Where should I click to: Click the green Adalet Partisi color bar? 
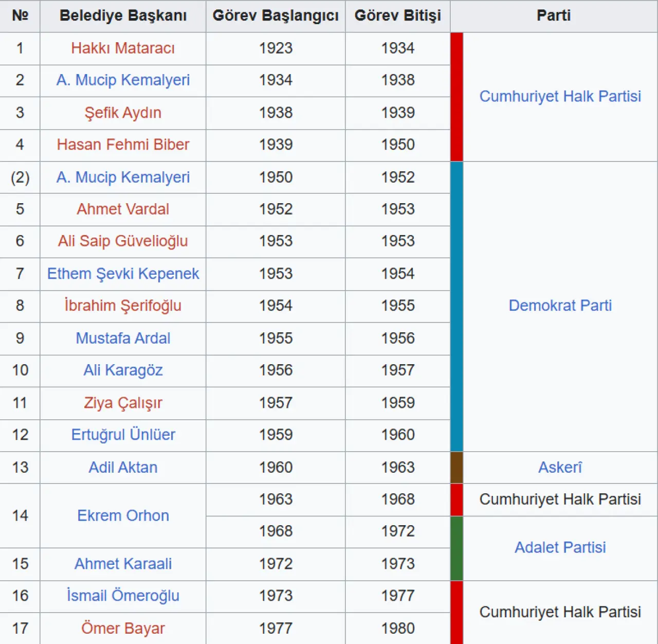[x=456, y=548]
